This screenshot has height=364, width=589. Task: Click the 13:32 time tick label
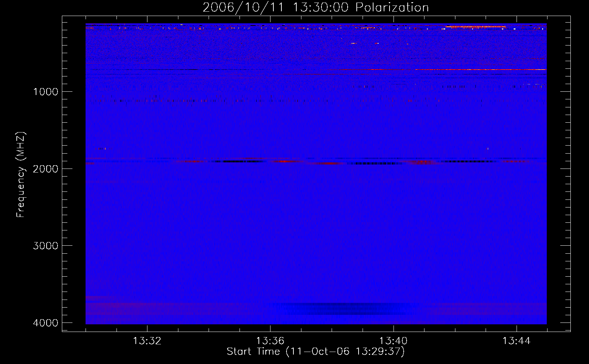pyautogui.click(x=147, y=341)
